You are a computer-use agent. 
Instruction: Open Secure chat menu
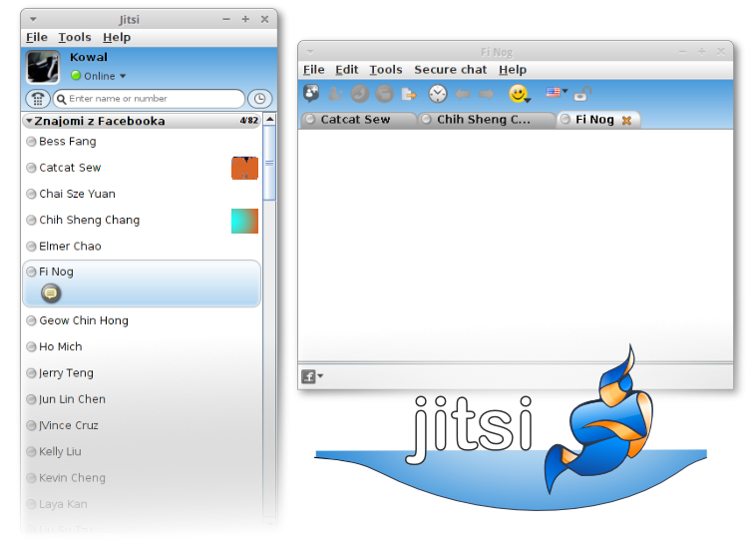coord(451,70)
